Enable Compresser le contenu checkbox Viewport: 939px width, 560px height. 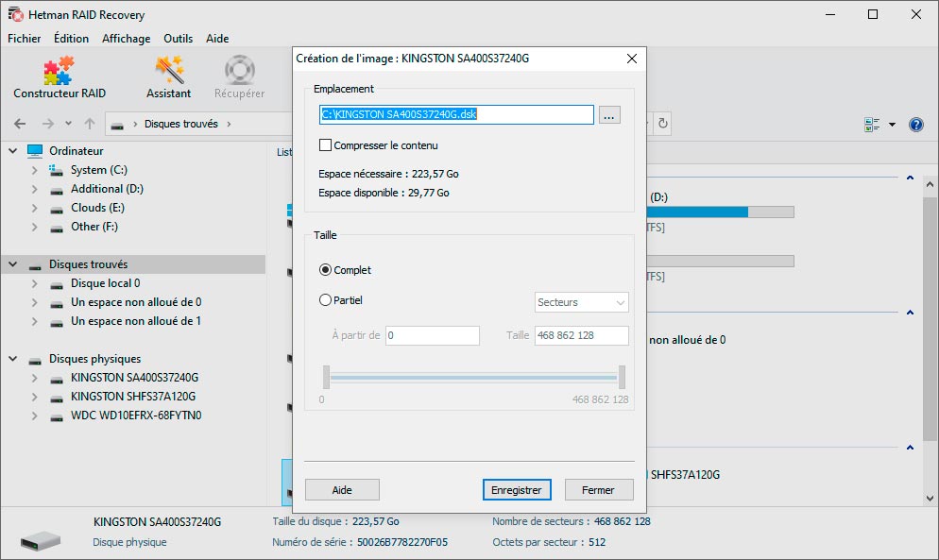tap(325, 144)
